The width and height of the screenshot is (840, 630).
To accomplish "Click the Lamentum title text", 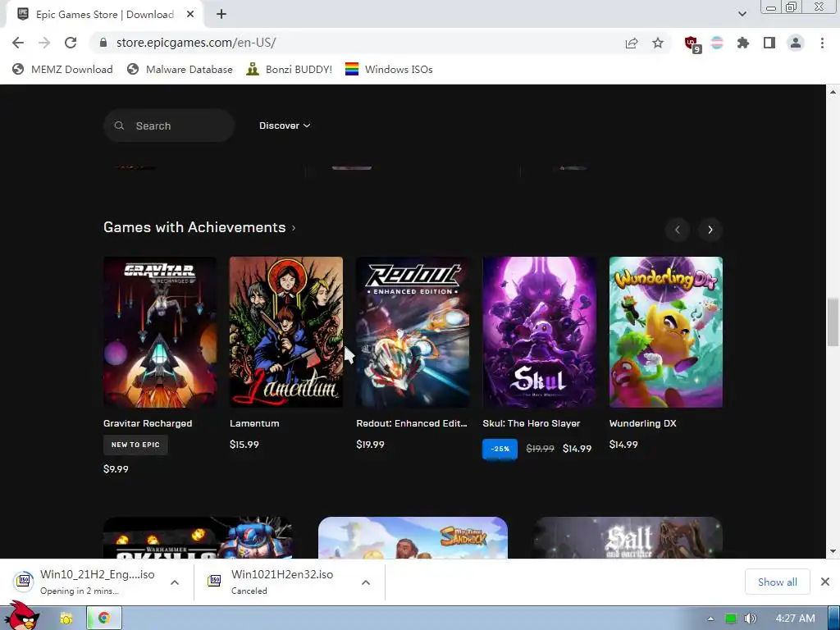I will [254, 423].
